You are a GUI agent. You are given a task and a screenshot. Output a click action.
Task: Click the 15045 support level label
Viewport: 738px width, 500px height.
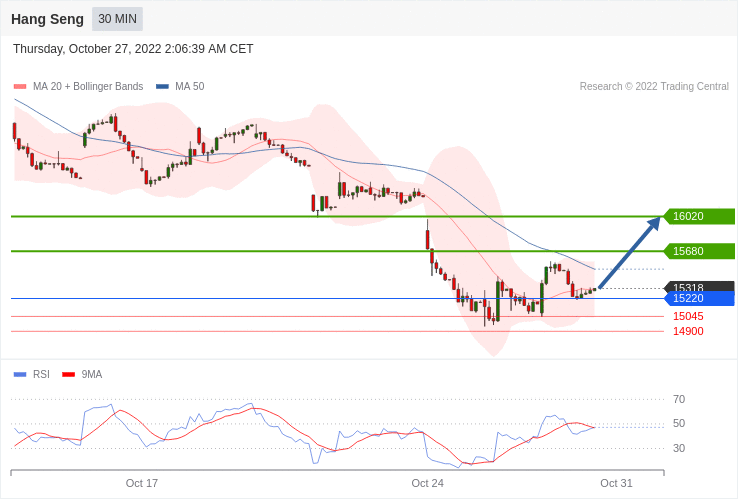[688, 316]
